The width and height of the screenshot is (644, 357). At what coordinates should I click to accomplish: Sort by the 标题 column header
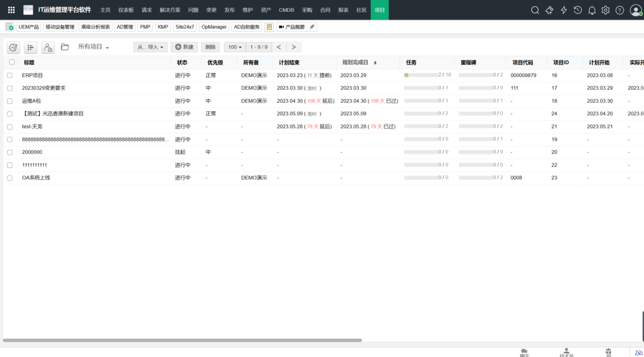click(29, 62)
